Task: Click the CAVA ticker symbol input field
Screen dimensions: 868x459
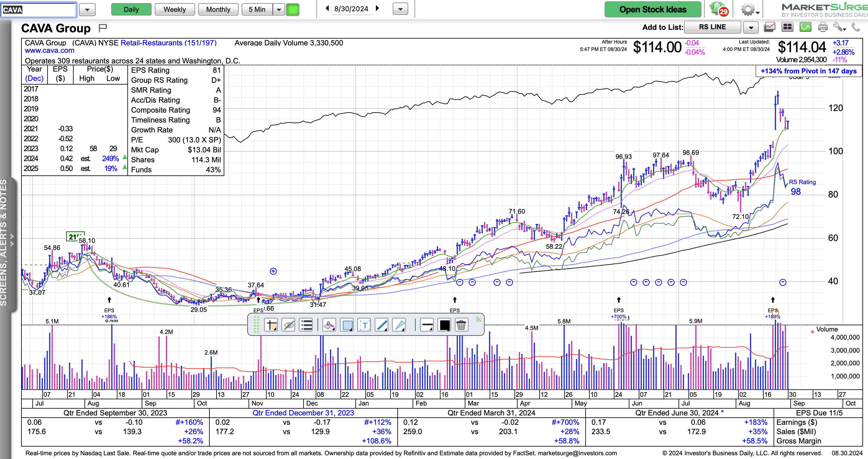Action: [39, 10]
